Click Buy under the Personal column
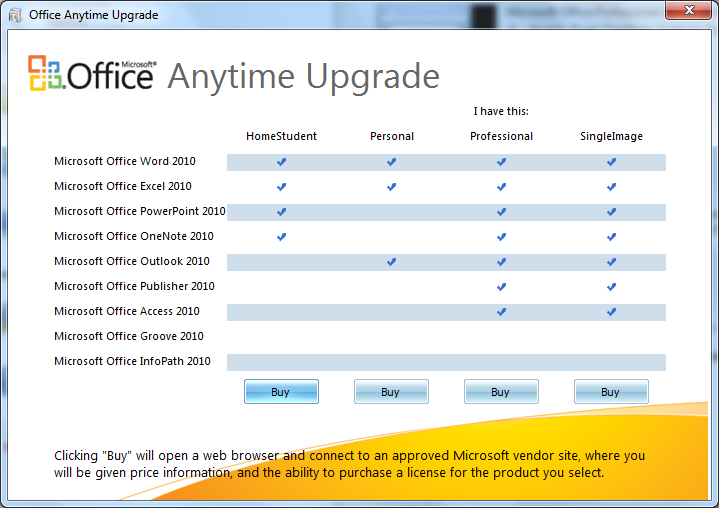The image size is (719, 508). click(391, 392)
